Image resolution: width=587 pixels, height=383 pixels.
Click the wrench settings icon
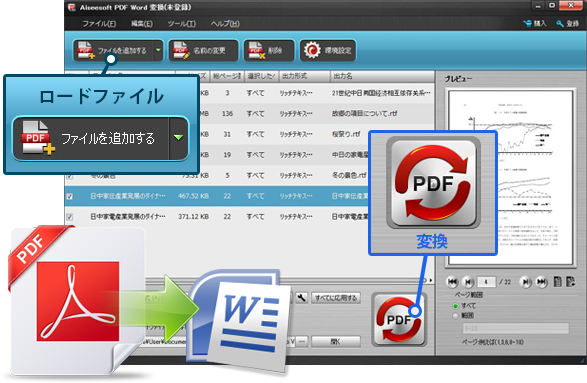tap(301, 298)
